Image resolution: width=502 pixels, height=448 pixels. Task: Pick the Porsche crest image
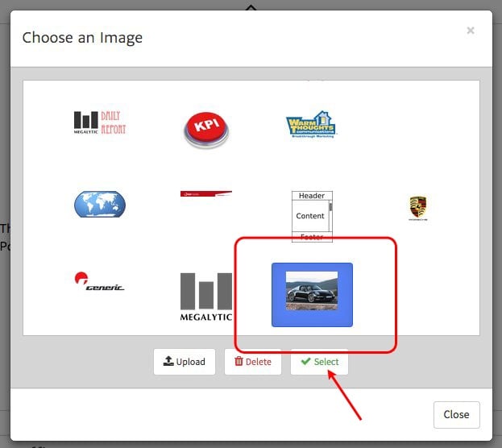[x=418, y=209]
